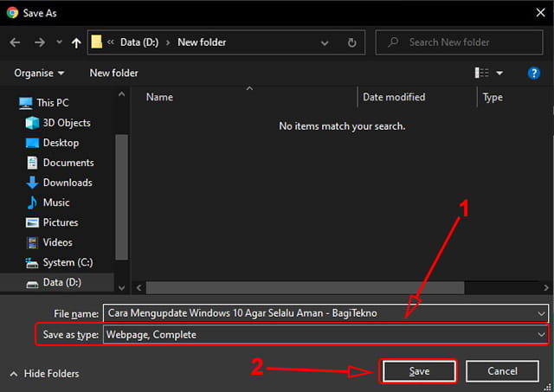Screen dimensions: 554x392
Task: Select System (C:) drive
Action: click(68, 262)
